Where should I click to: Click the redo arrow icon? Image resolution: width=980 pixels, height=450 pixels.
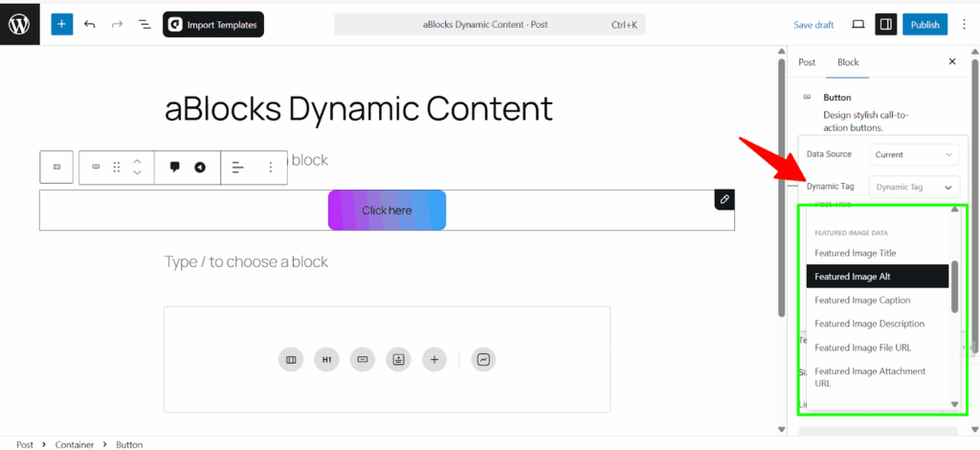click(x=117, y=24)
